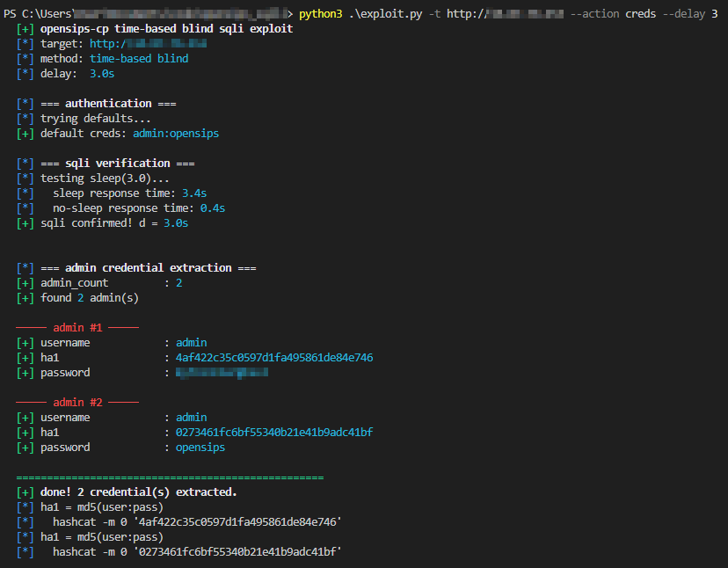Click 'testing sleep(3.0)...' line
Viewport: 728px width, 568px height.
pyautogui.click(x=105, y=178)
